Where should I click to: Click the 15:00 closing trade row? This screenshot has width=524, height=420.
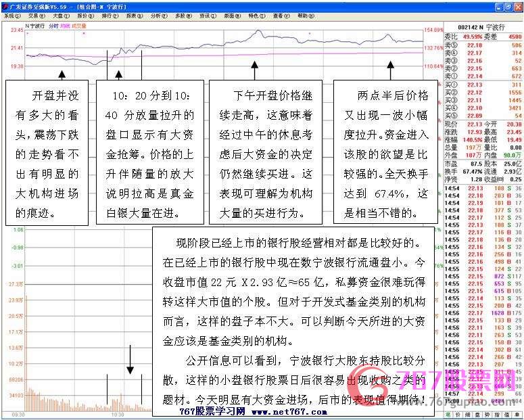pos(483,401)
